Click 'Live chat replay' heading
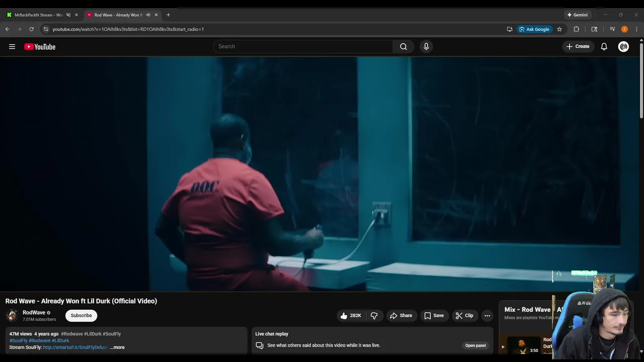Image resolution: width=644 pixels, height=362 pixels. point(272,334)
